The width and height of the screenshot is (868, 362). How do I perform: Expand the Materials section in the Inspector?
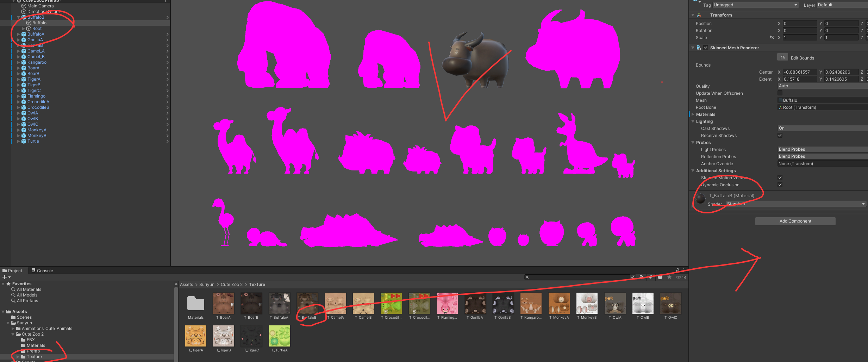coord(693,114)
